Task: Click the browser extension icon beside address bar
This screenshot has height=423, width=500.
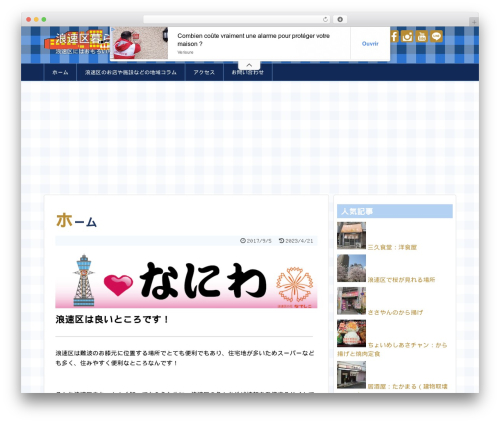Action: tap(340, 19)
